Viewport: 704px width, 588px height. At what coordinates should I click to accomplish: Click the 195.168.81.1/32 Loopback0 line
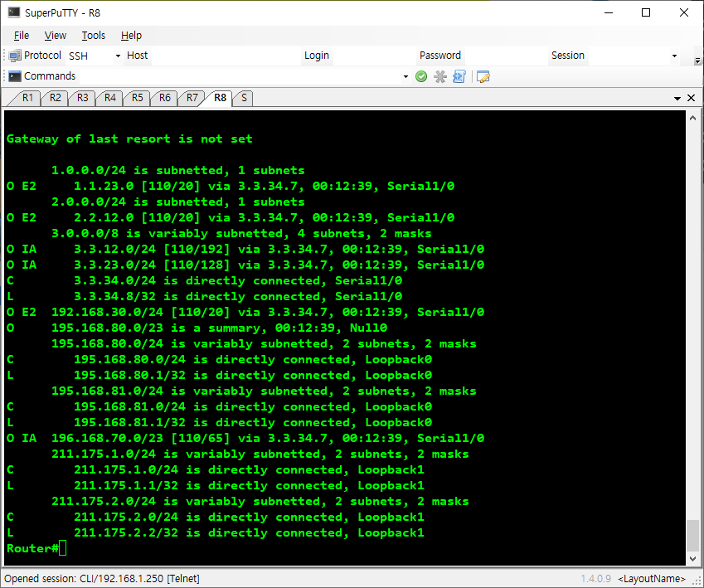[x=219, y=422]
